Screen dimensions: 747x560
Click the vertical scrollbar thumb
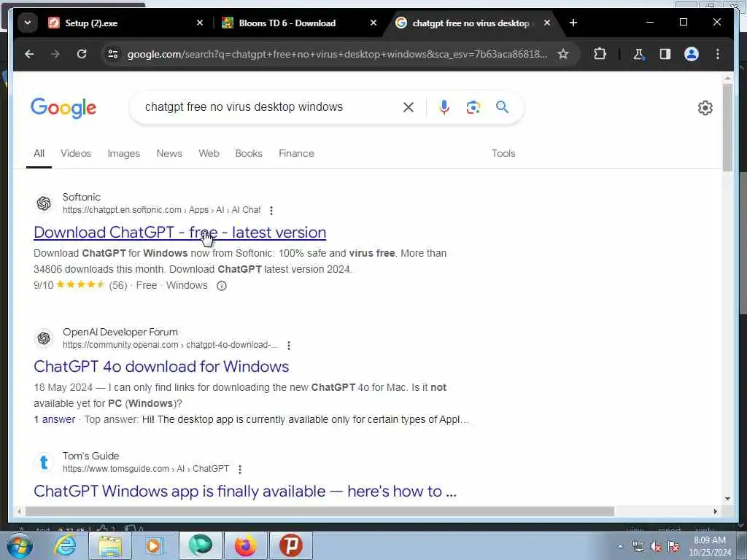tap(727, 128)
